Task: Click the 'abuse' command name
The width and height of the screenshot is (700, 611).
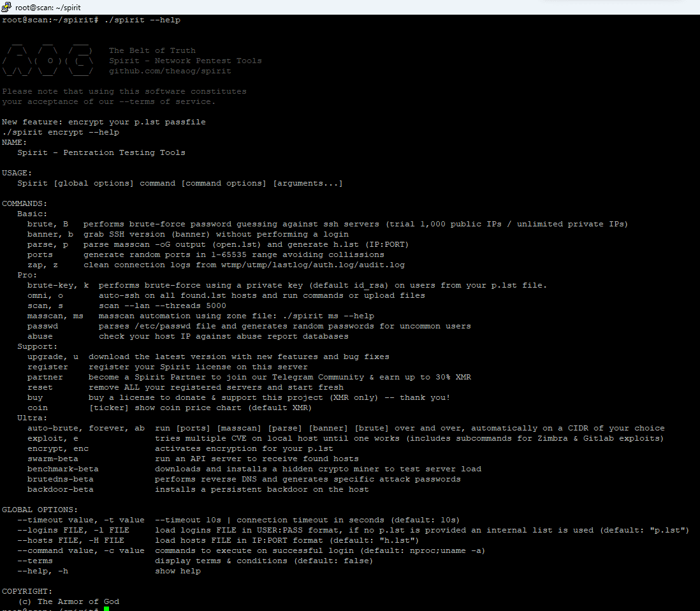Action: coord(40,336)
